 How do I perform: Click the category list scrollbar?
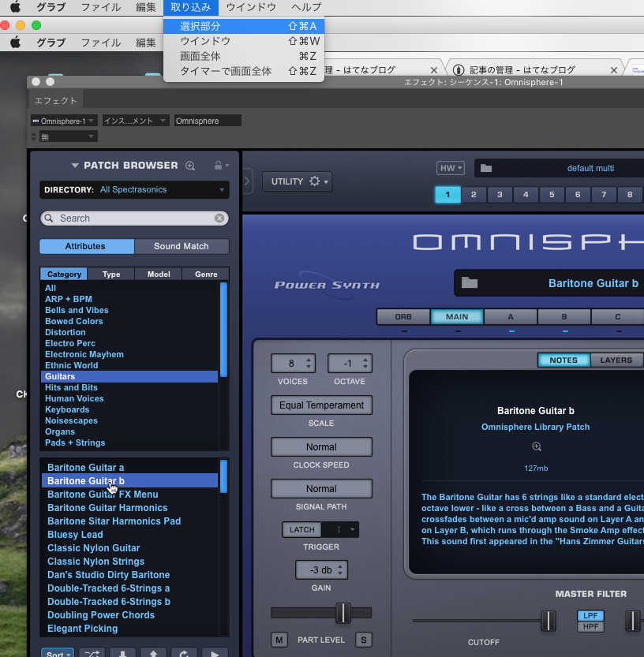(223, 330)
